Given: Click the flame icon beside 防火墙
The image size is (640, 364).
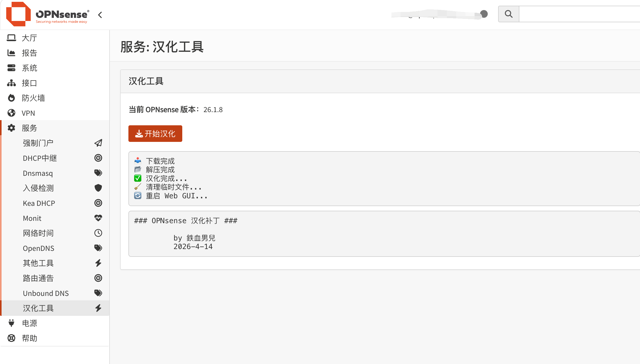Looking at the screenshot, I should point(11,98).
